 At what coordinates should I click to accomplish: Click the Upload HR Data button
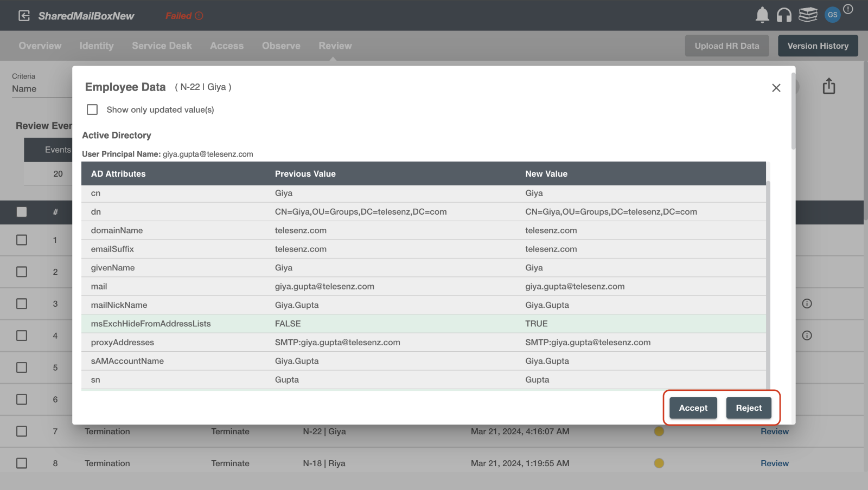(x=727, y=46)
